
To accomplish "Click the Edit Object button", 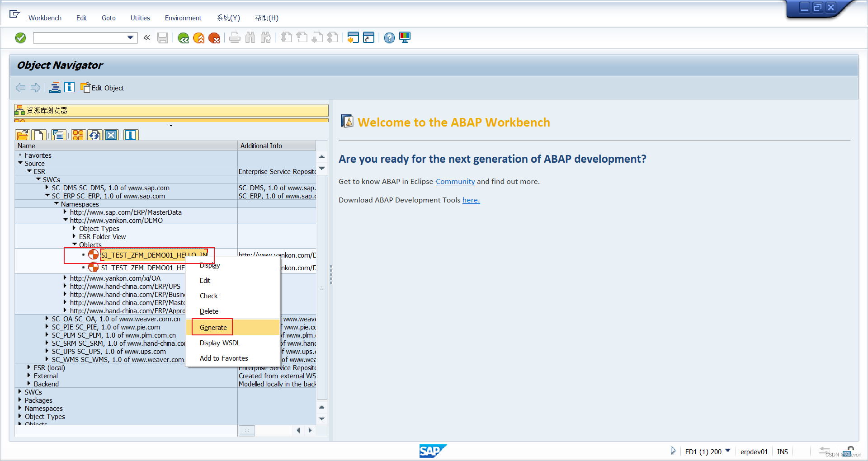I will pyautogui.click(x=102, y=88).
